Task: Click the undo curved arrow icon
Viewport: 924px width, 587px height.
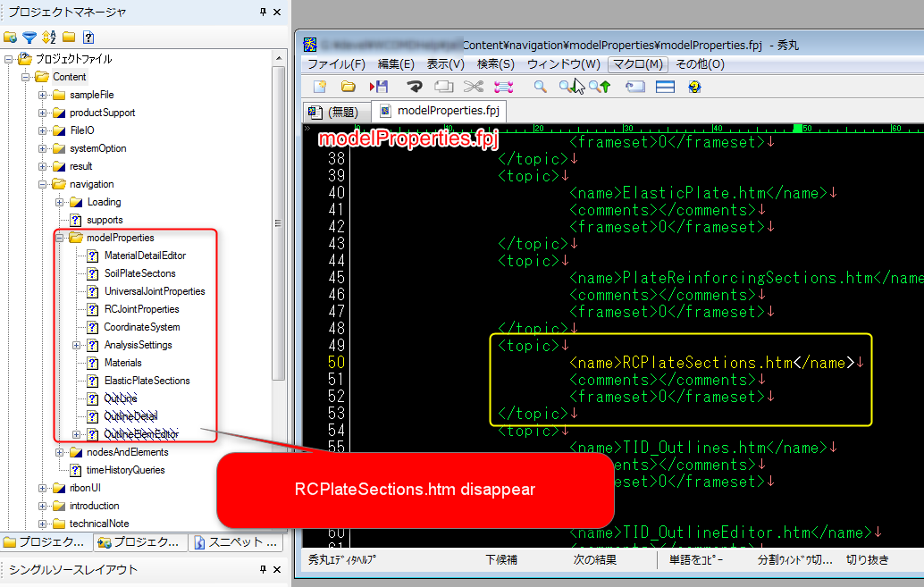Action: pos(415,87)
